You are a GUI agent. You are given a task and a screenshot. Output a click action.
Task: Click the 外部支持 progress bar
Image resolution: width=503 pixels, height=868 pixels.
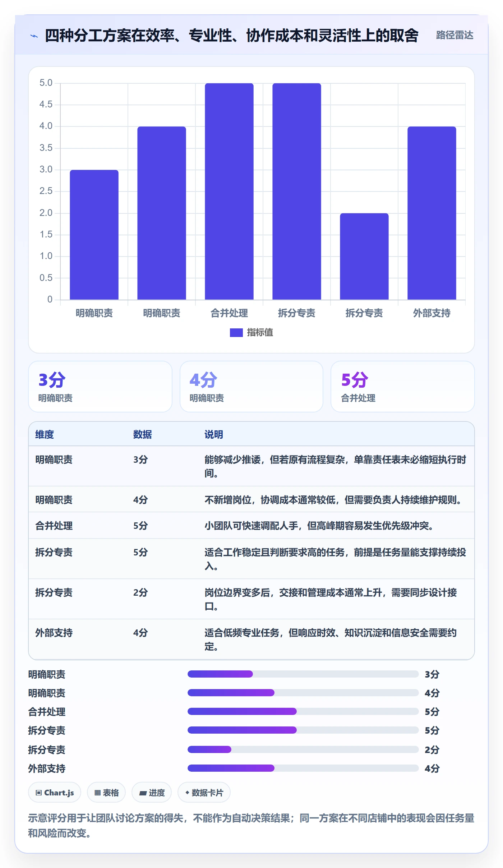coord(303,768)
